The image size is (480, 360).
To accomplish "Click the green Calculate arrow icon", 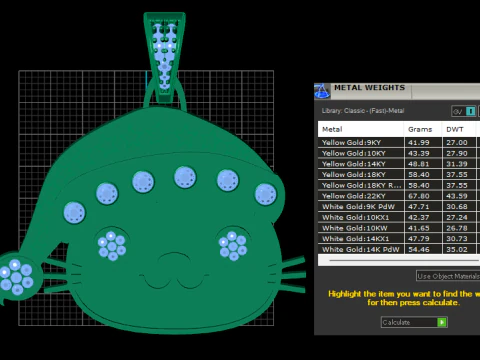I will tap(442, 322).
